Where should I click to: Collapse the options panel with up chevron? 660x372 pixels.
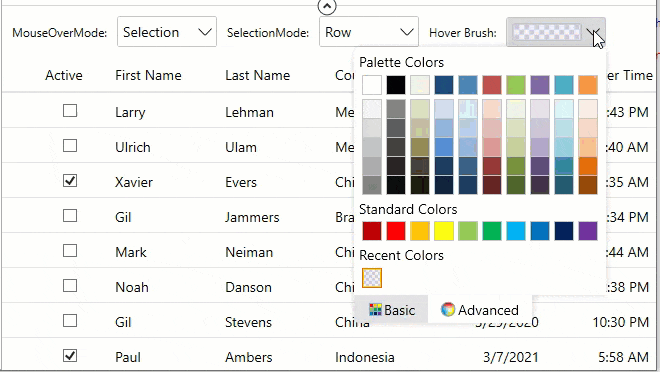(x=327, y=6)
